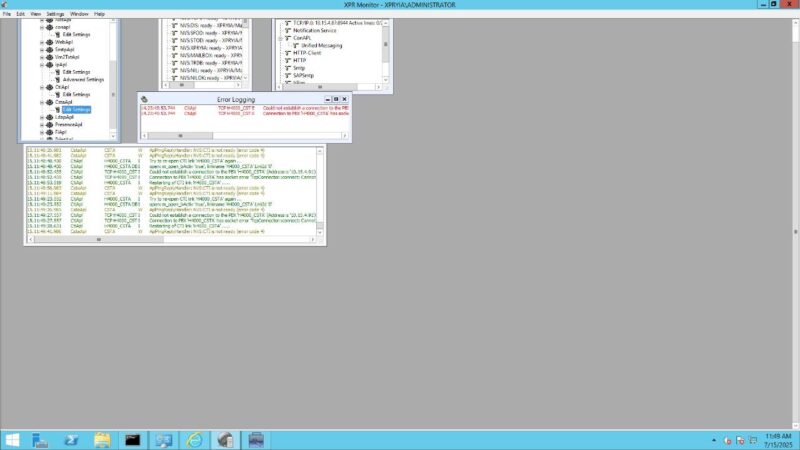
Task: Select the Unified Messaging tree entry
Action: click(x=322, y=45)
